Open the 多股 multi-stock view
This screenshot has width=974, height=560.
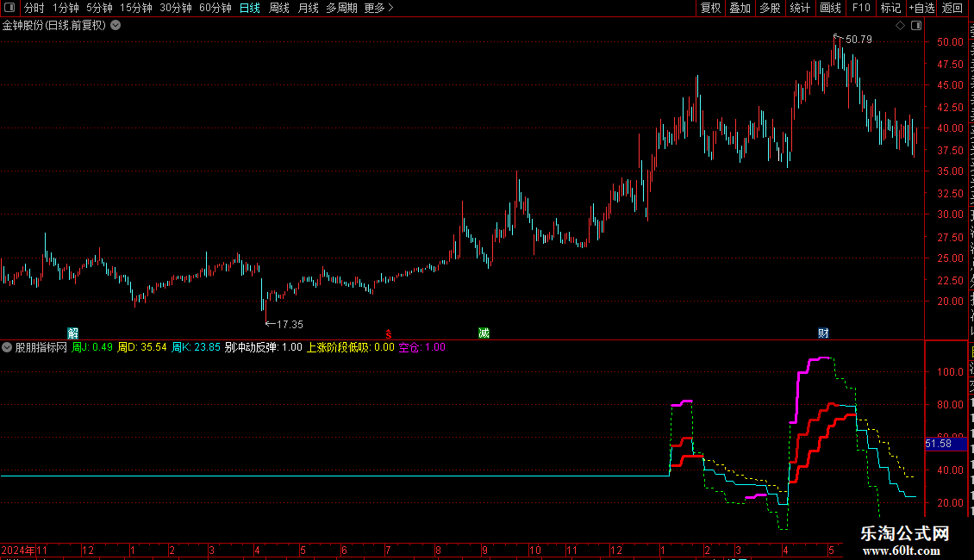tap(771, 8)
